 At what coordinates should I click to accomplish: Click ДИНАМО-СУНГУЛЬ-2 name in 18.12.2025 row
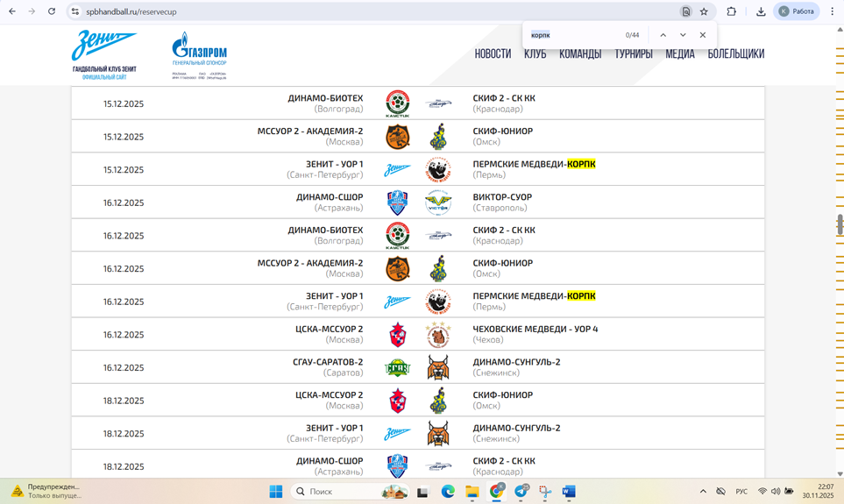[x=516, y=428]
